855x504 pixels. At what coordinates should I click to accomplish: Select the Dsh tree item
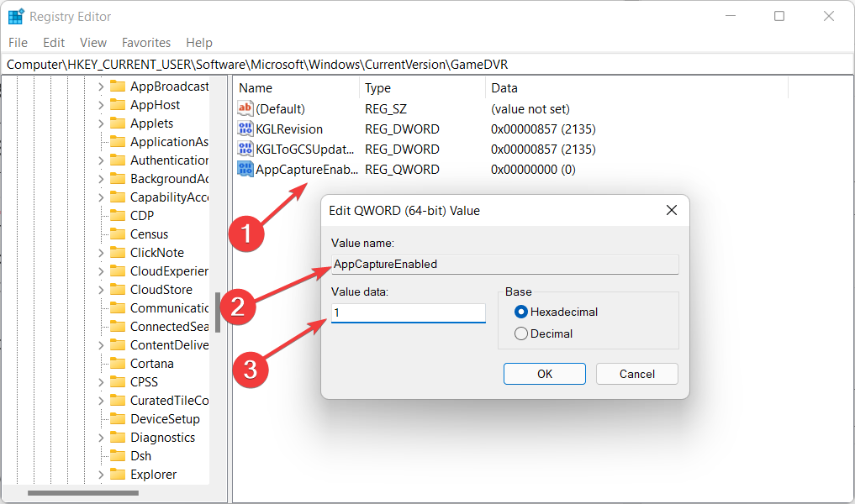click(140, 456)
